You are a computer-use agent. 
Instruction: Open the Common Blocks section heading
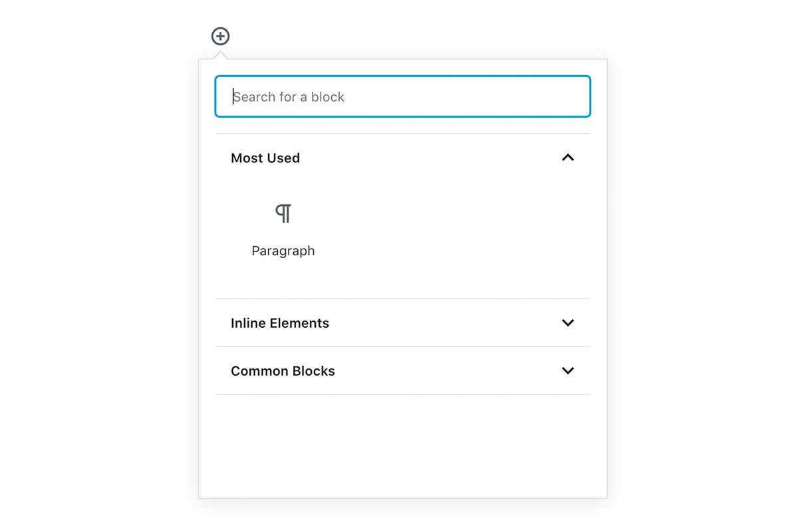point(283,370)
